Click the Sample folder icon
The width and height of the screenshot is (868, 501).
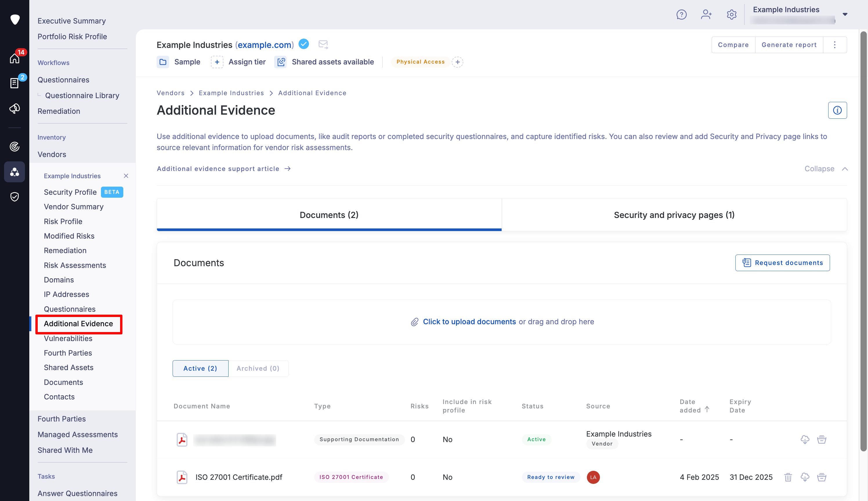pos(163,62)
